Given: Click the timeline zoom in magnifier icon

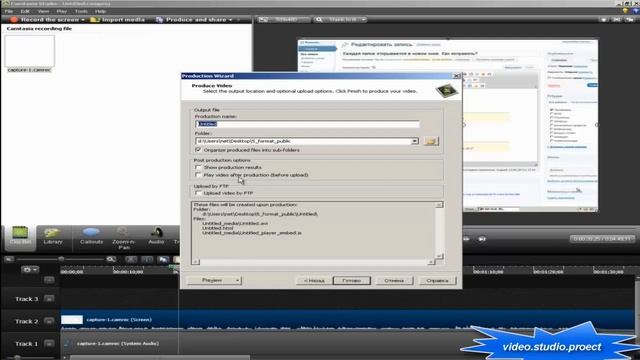Looking at the screenshot, I should tap(111, 259).
